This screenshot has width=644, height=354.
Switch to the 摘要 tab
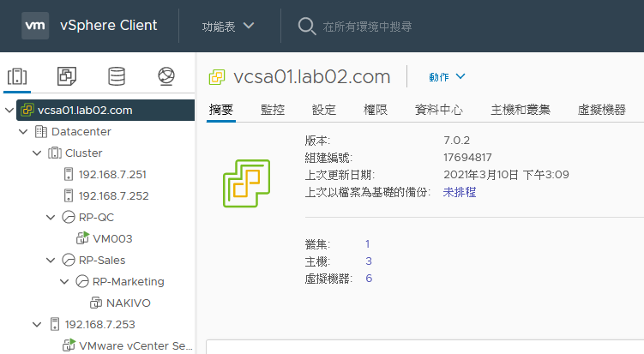click(221, 110)
